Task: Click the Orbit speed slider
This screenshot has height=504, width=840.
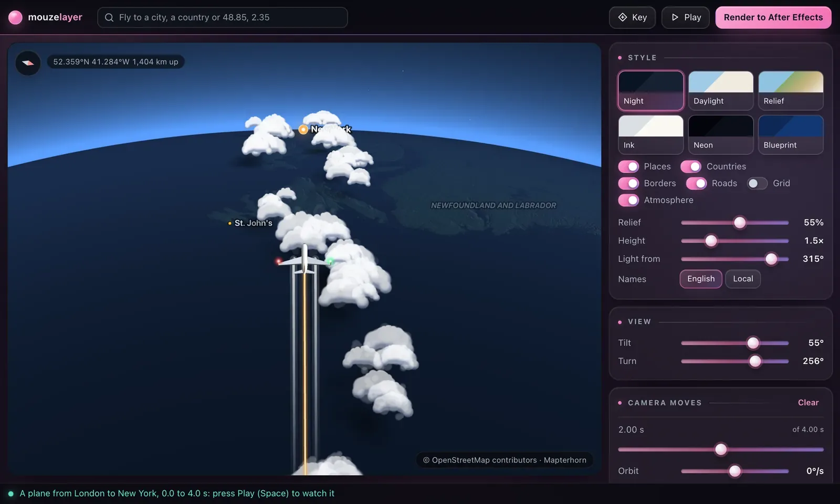Action: 735,471
